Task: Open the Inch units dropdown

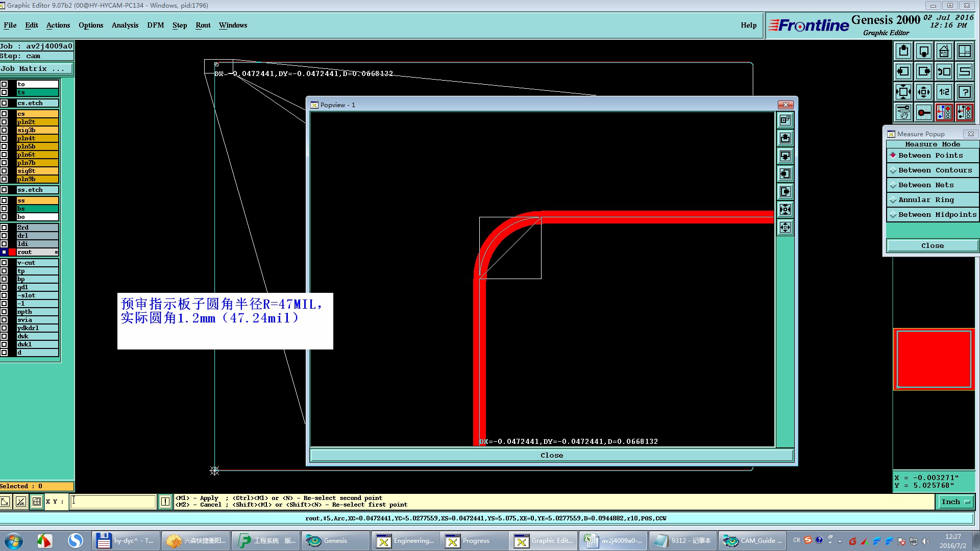Action: click(955, 502)
